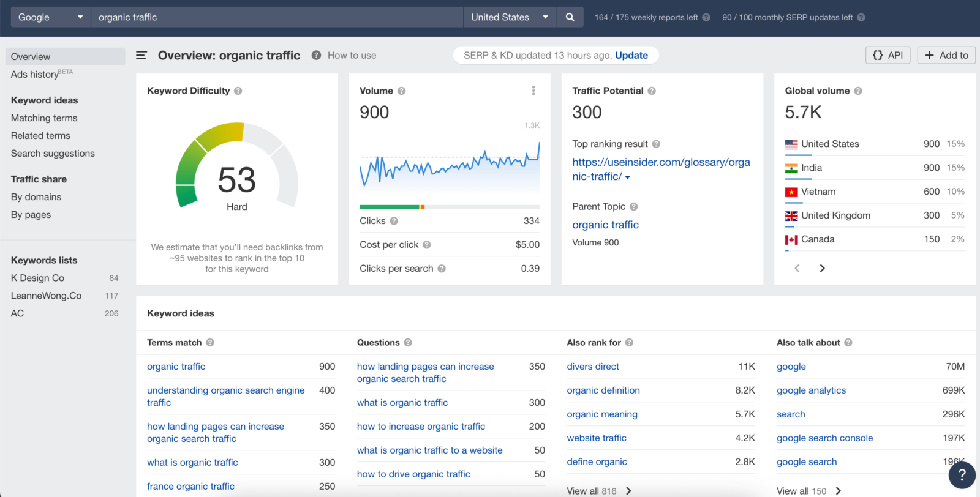Open help icon beside How to use

pos(316,55)
